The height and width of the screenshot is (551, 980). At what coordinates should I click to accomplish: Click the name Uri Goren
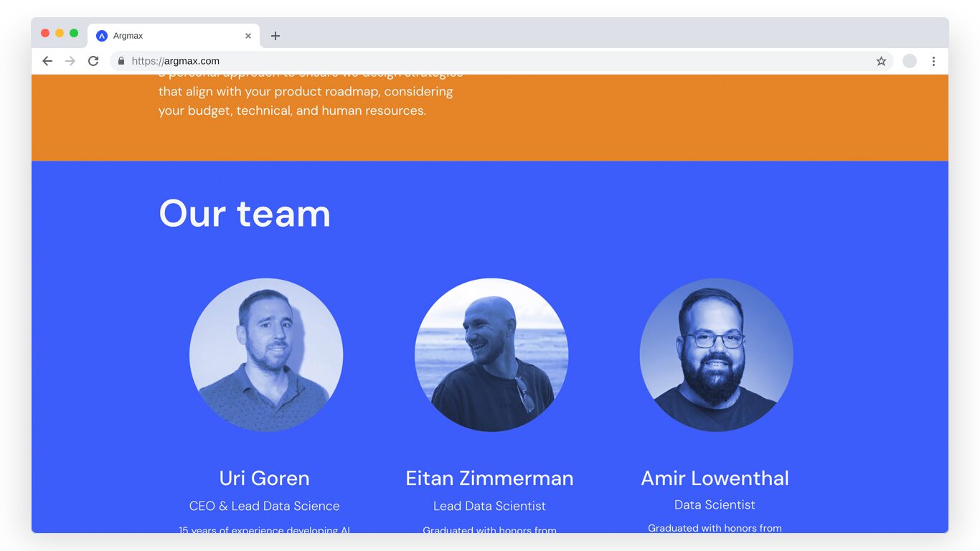click(x=265, y=478)
